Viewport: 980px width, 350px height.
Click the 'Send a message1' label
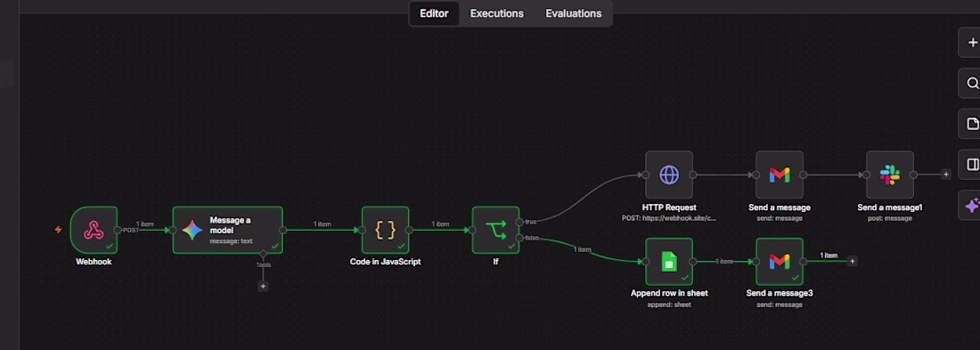coord(890,208)
